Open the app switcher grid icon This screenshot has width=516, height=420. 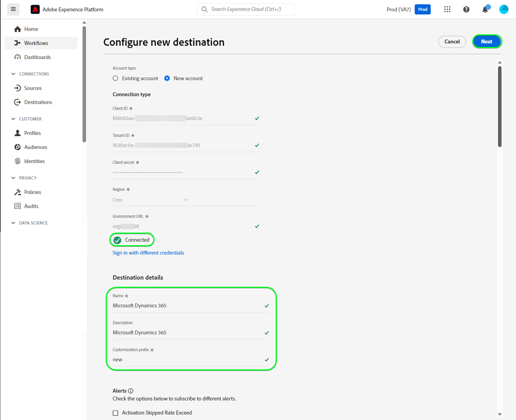coord(447,9)
